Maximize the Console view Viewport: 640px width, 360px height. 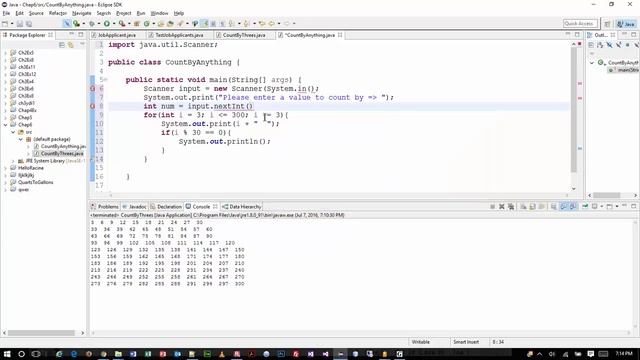[633, 206]
